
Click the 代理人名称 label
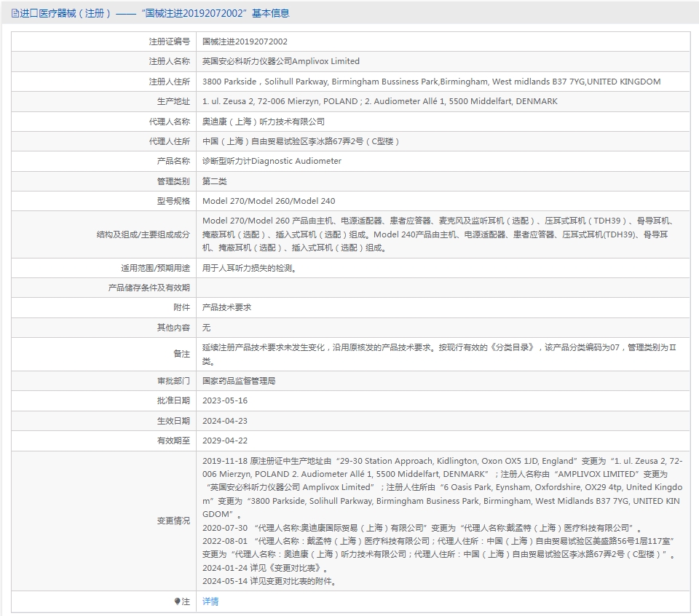170,122
